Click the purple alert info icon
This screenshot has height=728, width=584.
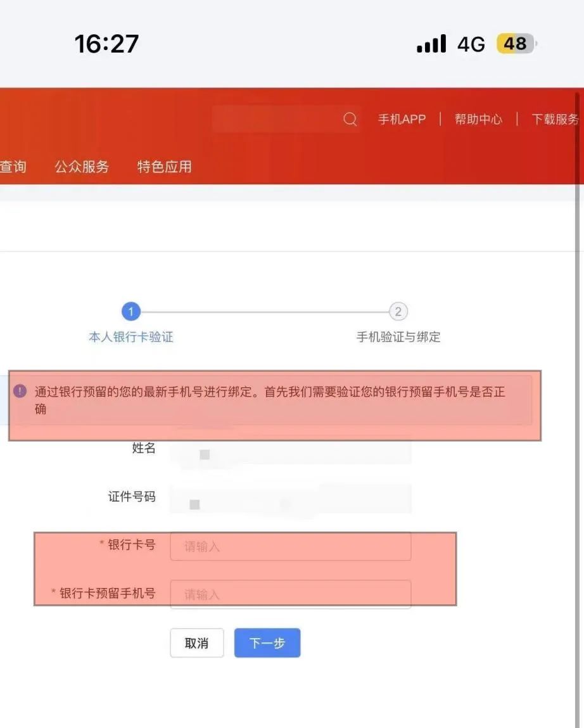[x=20, y=391]
